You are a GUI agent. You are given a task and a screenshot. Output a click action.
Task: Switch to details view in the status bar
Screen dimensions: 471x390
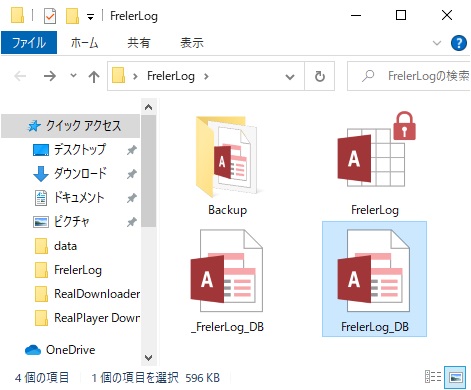coord(433,377)
